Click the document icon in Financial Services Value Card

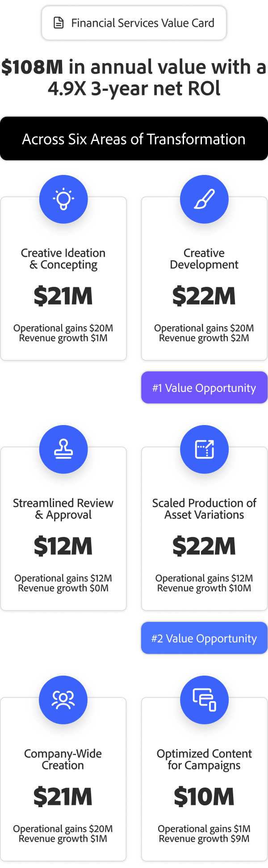click(59, 23)
